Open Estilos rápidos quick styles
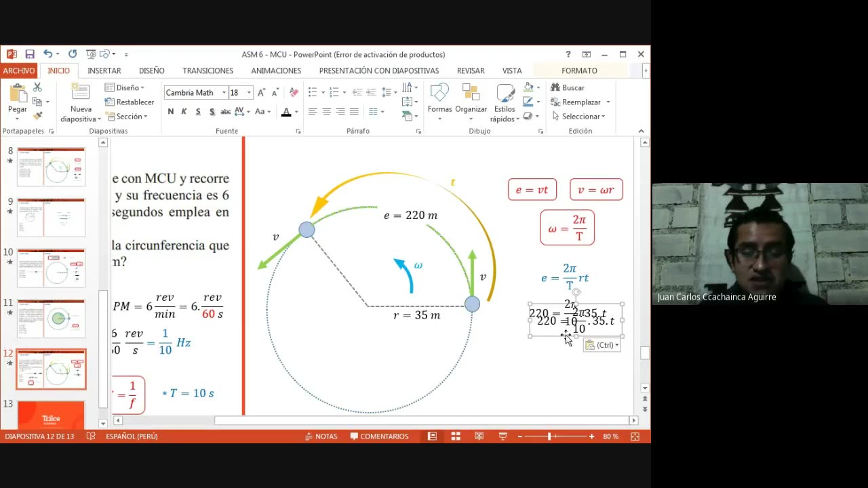Viewport: 868px width, 488px height. 505,103
